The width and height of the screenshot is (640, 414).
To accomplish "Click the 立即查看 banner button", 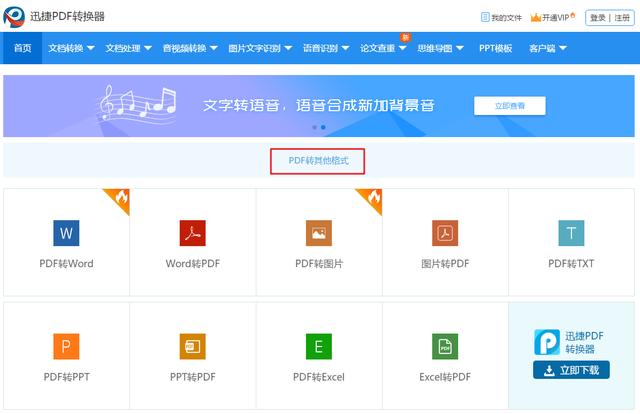I will [x=510, y=106].
